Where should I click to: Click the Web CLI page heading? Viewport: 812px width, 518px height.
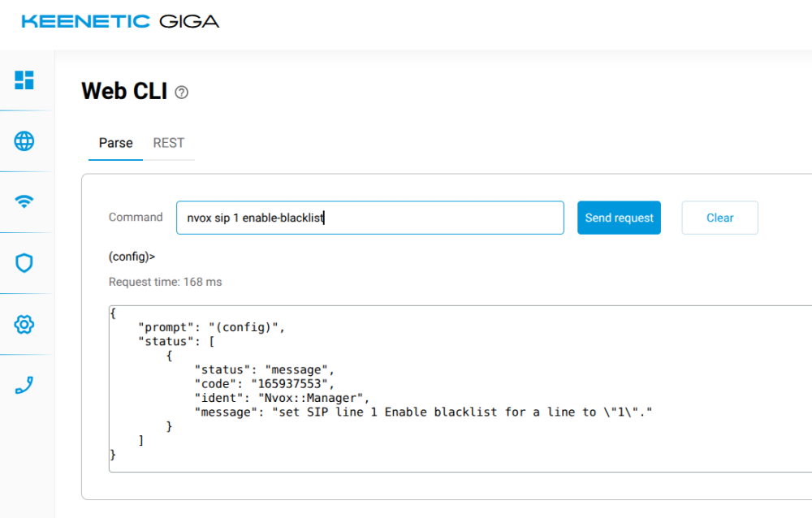[x=124, y=91]
